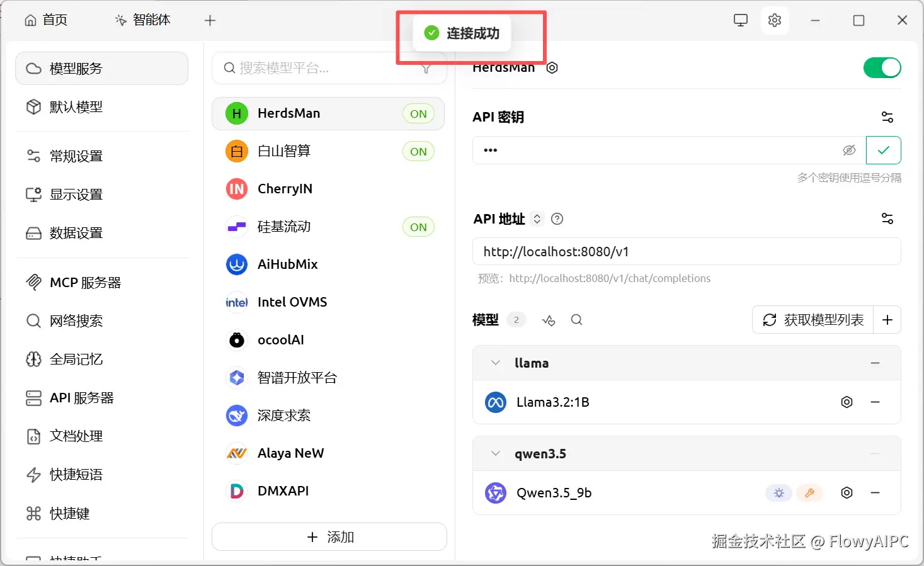Open 文档处理 document processing settings
Screen dimensions: 924x566
click(x=101, y=436)
